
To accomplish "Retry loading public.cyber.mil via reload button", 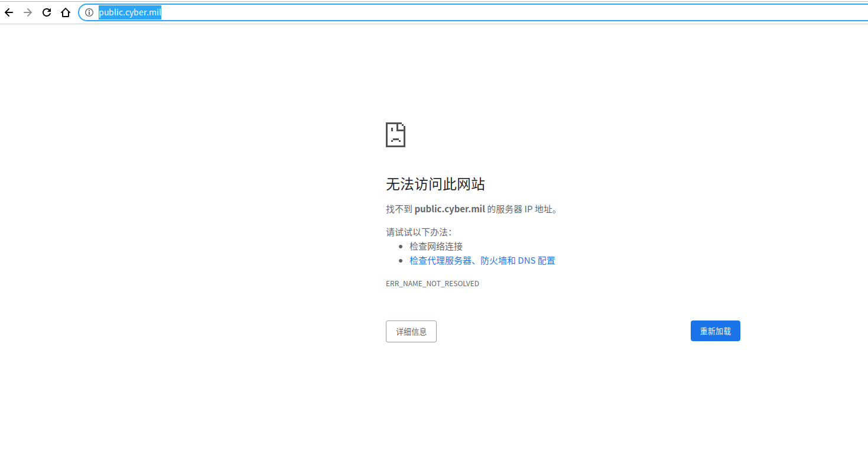I will [715, 331].
